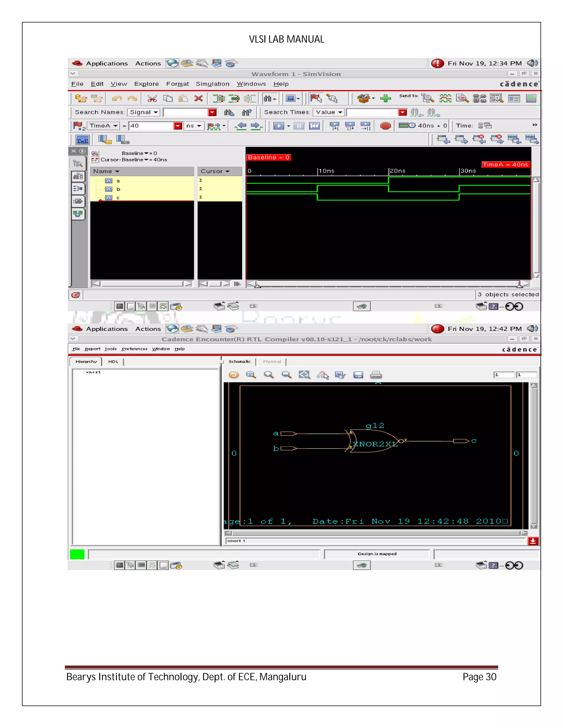This screenshot has width=563, height=728.
Task: Expand the TimeA cursor selector dropdown
Action: [x=103, y=126]
